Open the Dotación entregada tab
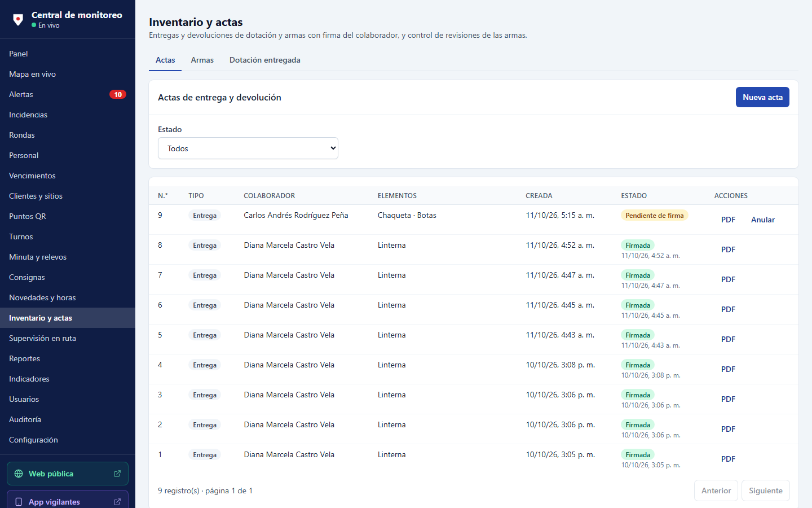812x508 pixels. (265, 60)
